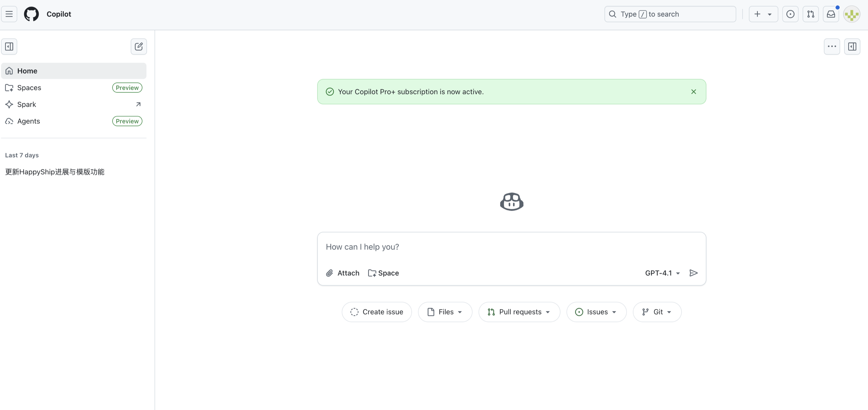Image resolution: width=868 pixels, height=410 pixels.
Task: Open the plus create new button
Action: point(758,14)
